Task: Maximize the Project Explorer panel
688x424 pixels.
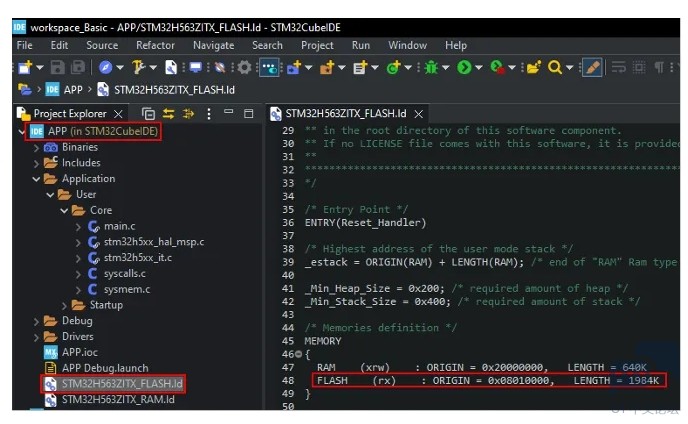Action: [x=249, y=114]
